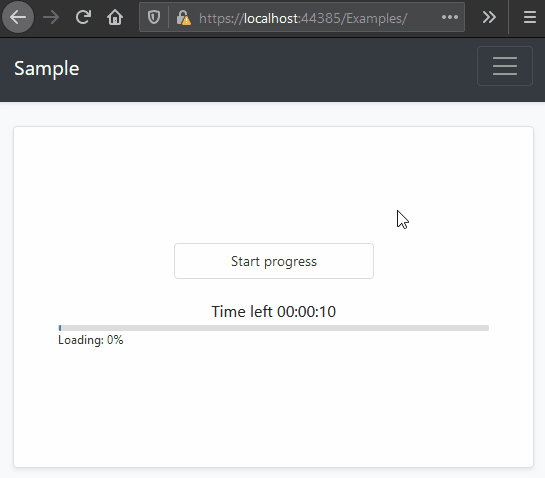Open the tracking protection shield icon
This screenshot has width=545, height=478.
154,17
